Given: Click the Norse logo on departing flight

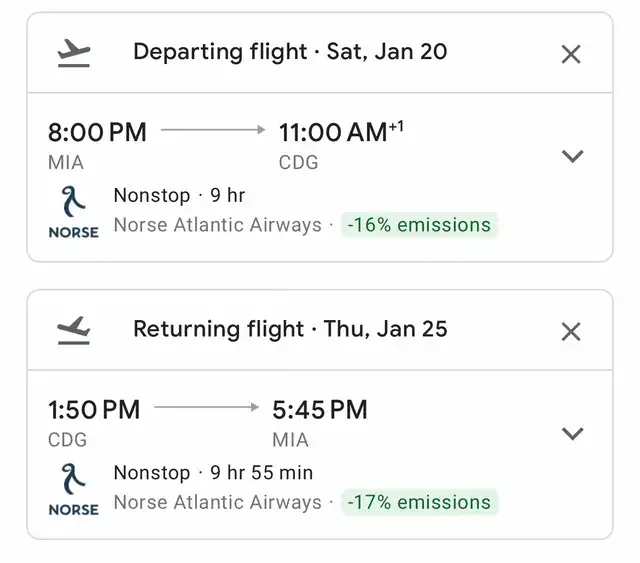Looking at the screenshot, I should [73, 212].
